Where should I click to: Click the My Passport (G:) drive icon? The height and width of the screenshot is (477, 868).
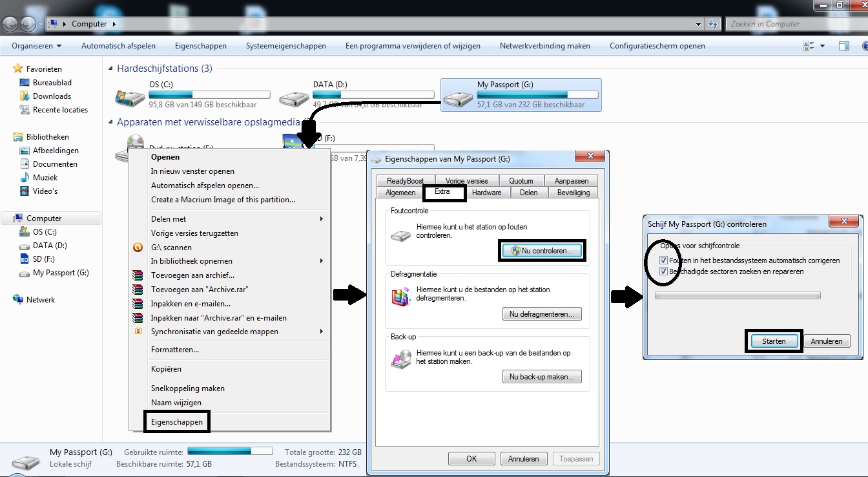click(x=458, y=98)
